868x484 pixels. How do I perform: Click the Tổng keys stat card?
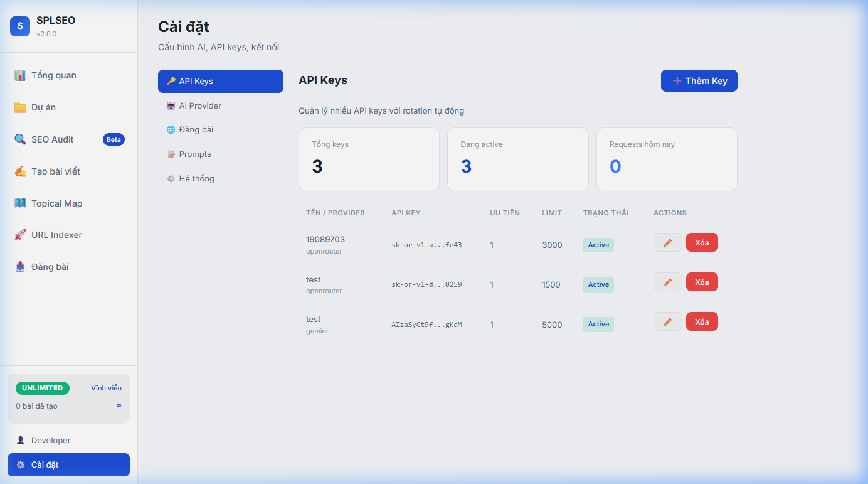click(x=369, y=159)
